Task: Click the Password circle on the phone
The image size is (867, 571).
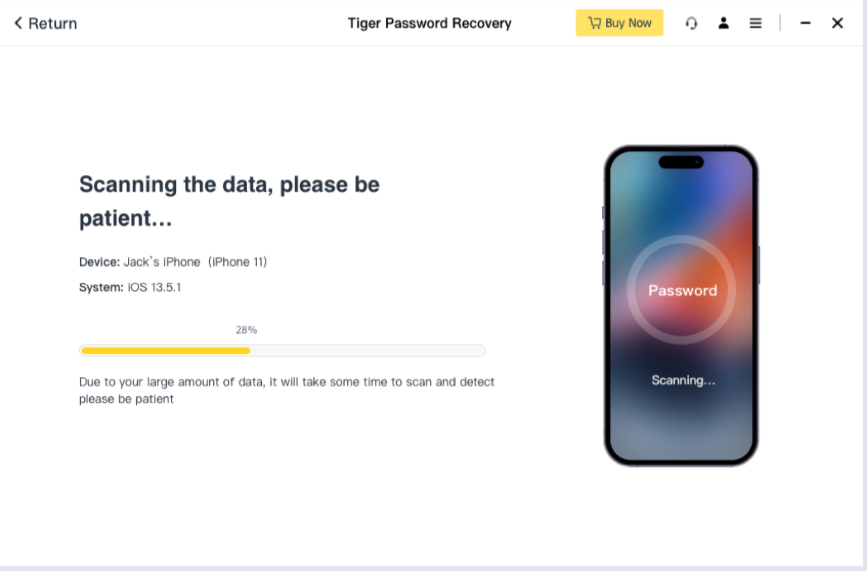Action: 681,290
